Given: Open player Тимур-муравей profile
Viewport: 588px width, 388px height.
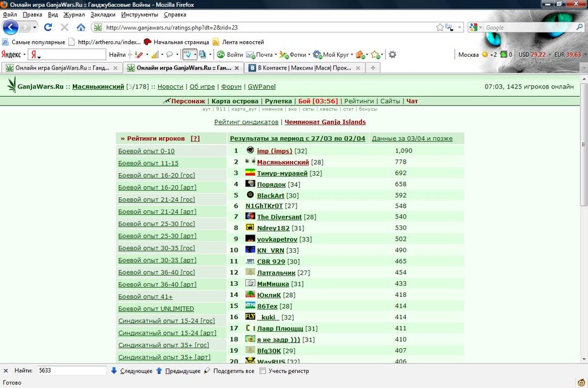Looking at the screenshot, I should point(282,173).
